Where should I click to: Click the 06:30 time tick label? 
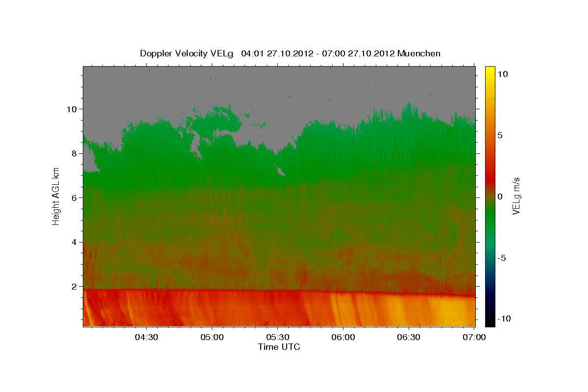point(409,338)
